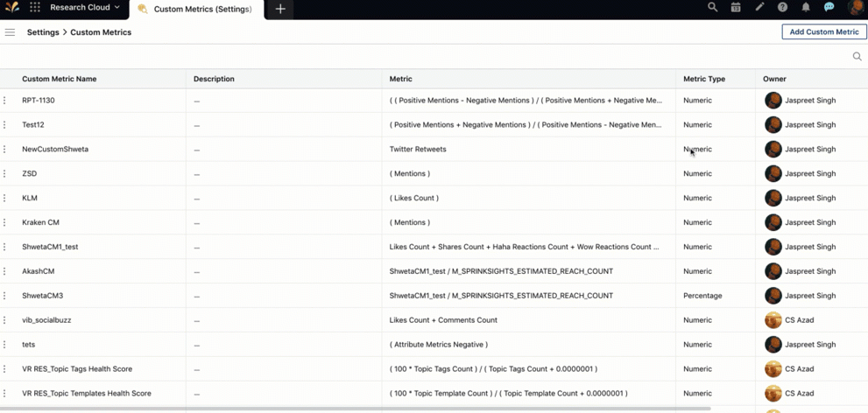Click the Description column header
This screenshot has width=868, height=413.
214,79
